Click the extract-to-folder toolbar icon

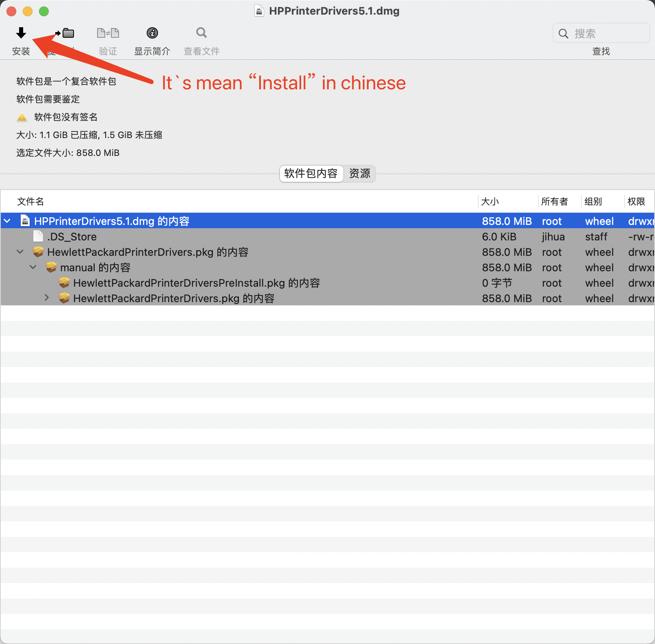click(65, 33)
